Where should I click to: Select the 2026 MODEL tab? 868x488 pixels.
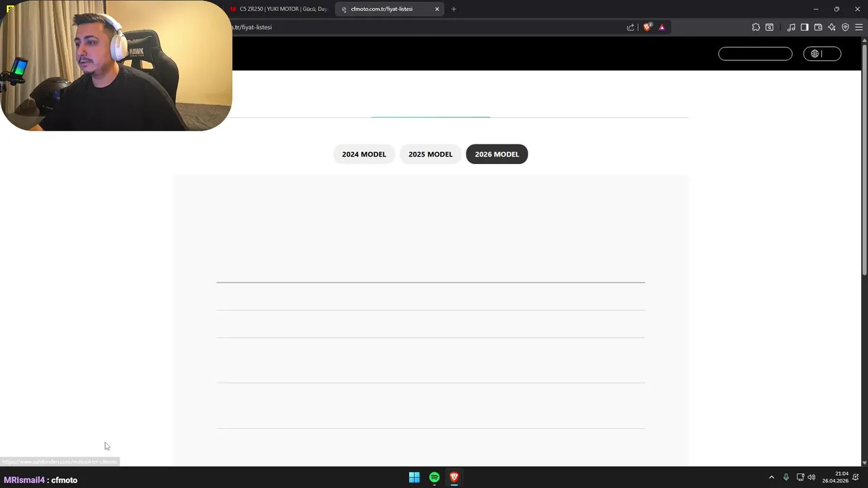point(497,154)
